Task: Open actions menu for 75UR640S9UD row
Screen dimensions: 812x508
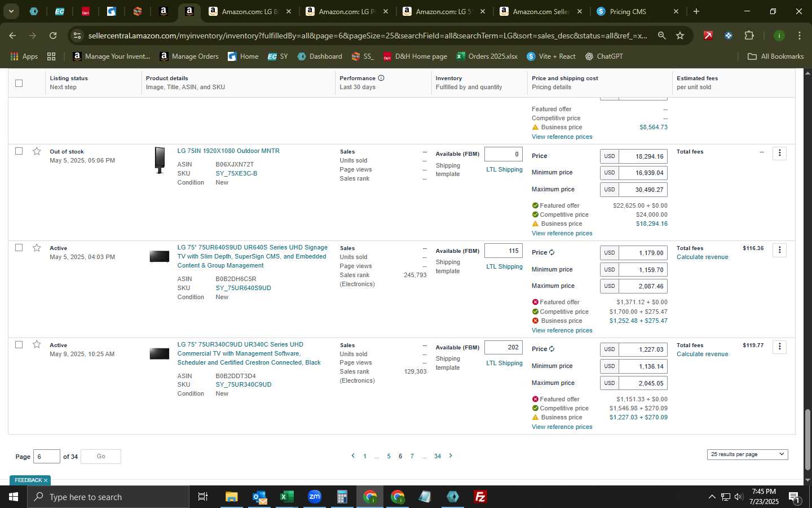Action: (x=779, y=249)
